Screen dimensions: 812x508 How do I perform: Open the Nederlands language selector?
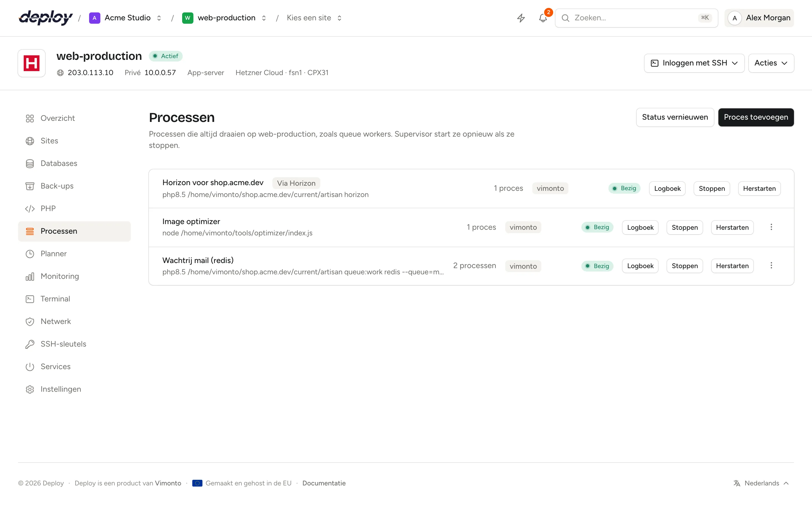(x=761, y=483)
